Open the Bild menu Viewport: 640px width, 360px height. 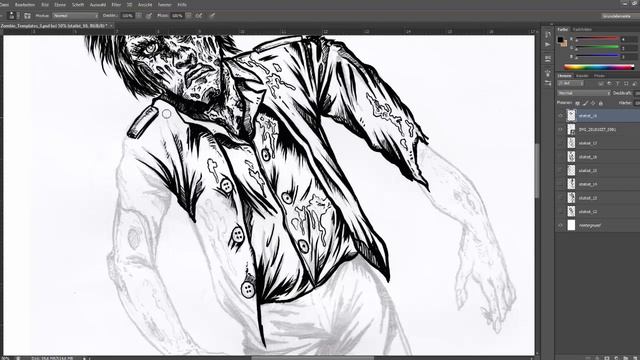tap(45, 5)
